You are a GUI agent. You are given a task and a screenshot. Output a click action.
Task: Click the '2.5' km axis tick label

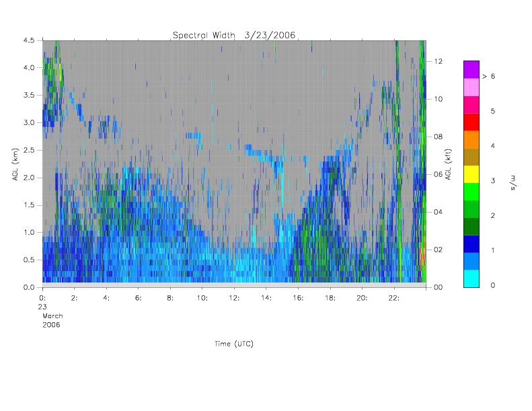click(x=29, y=151)
